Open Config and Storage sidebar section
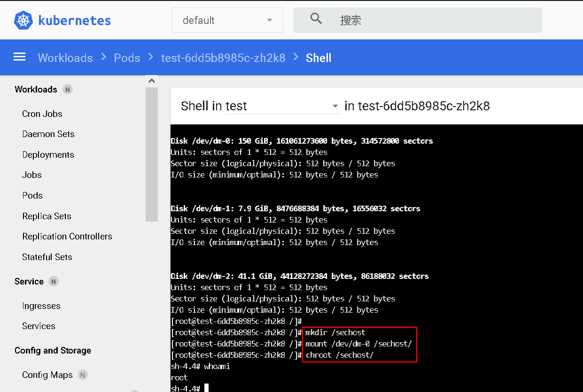583x392 pixels. 53,351
